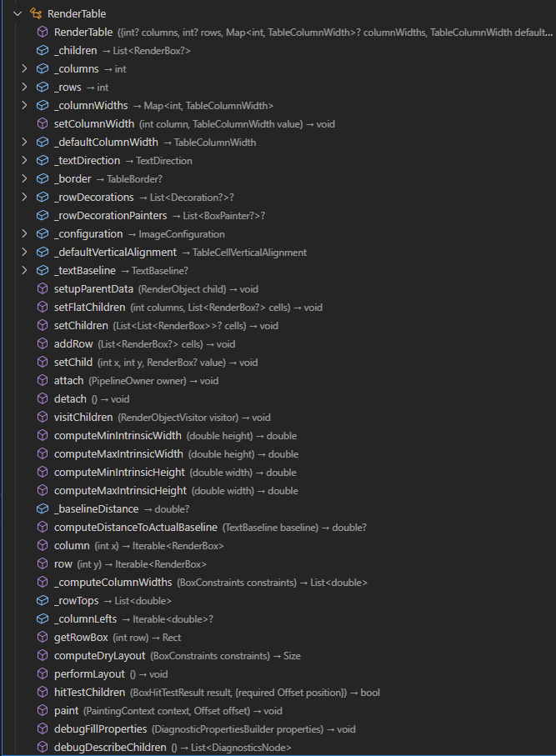Viewport: 556px width, 756px height.
Task: Click the icon beside hitTestChildren
Action: coord(43,692)
